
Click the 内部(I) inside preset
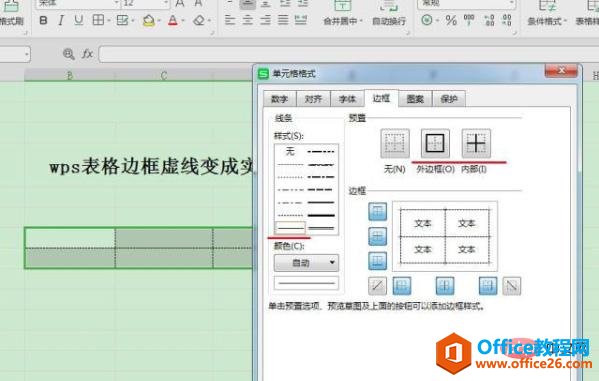tap(476, 143)
